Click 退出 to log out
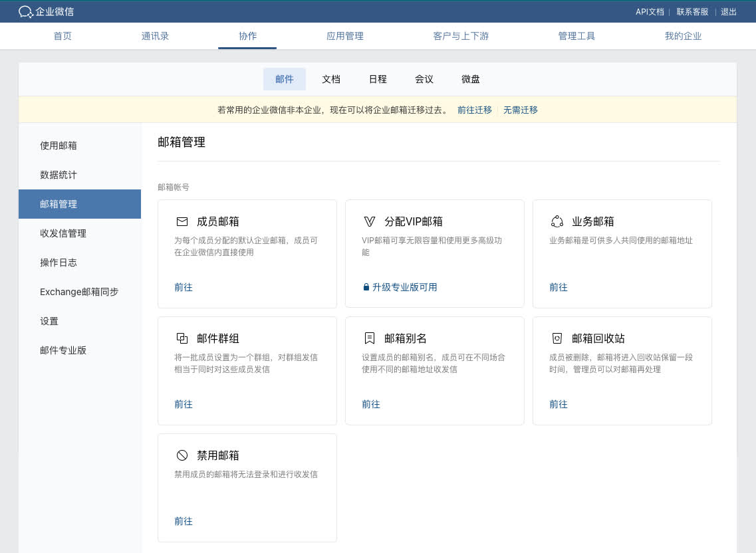 pyautogui.click(x=729, y=11)
